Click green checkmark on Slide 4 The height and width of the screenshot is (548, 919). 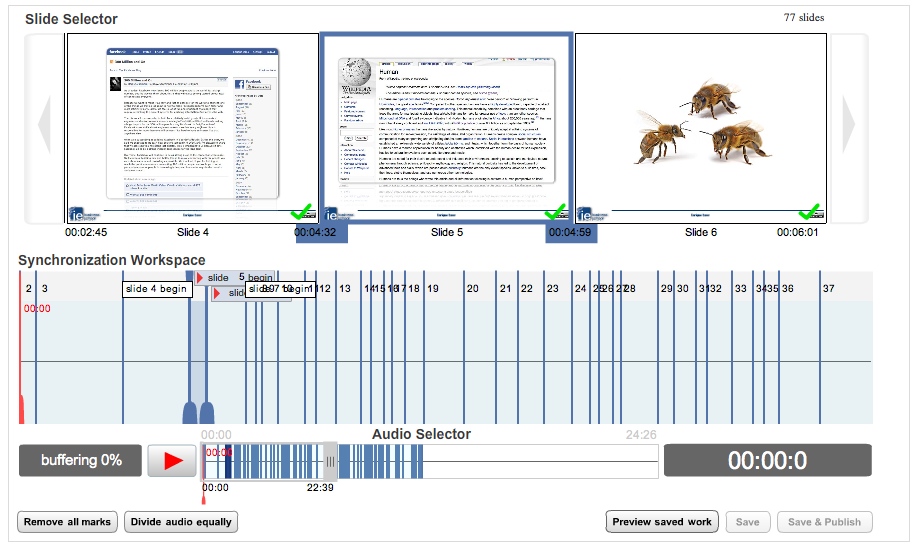301,211
